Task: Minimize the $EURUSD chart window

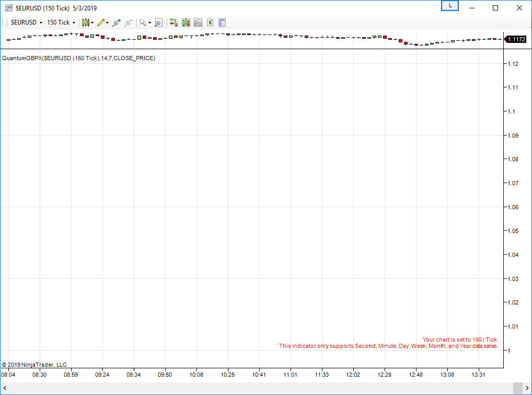Action: [471, 8]
